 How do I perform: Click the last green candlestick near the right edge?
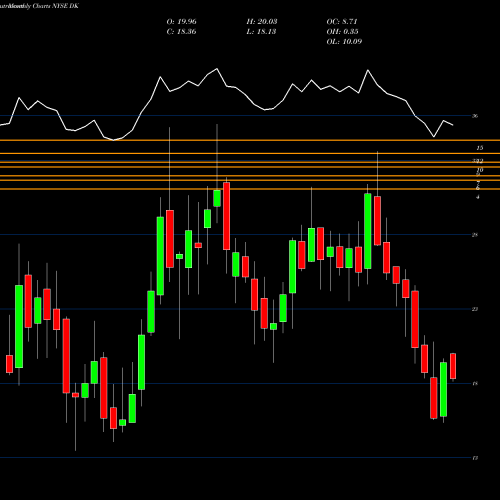(x=443, y=389)
